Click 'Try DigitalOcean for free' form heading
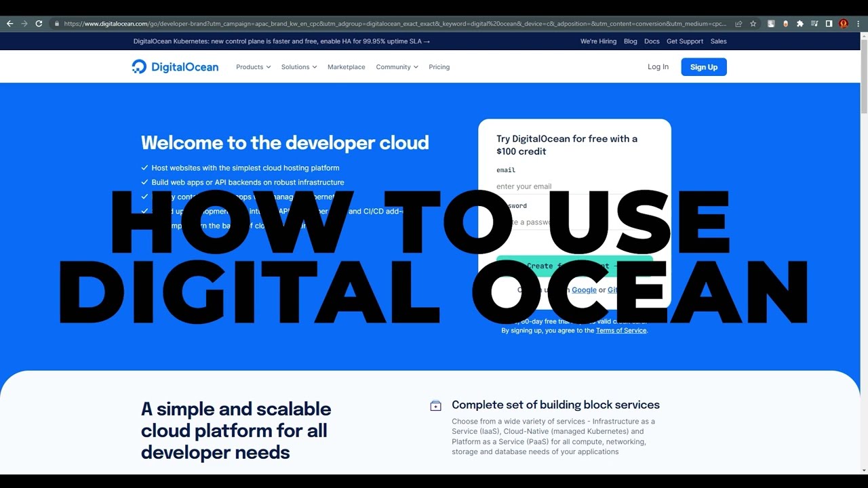This screenshot has width=868, height=488. (x=567, y=145)
